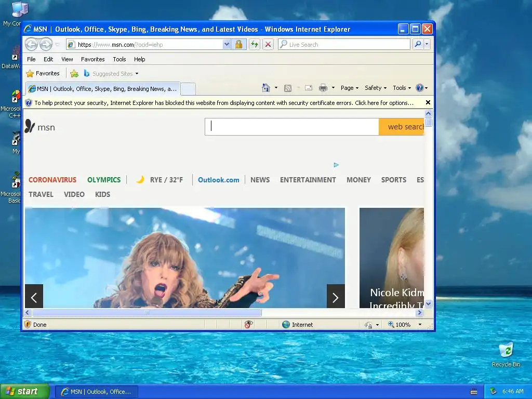
Task: Open the MONEY section link
Action: (358, 180)
